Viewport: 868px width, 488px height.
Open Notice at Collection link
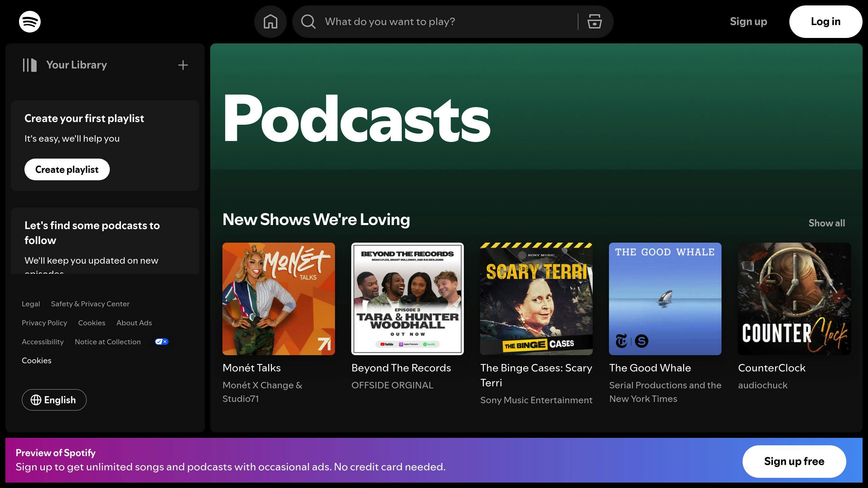tap(108, 342)
